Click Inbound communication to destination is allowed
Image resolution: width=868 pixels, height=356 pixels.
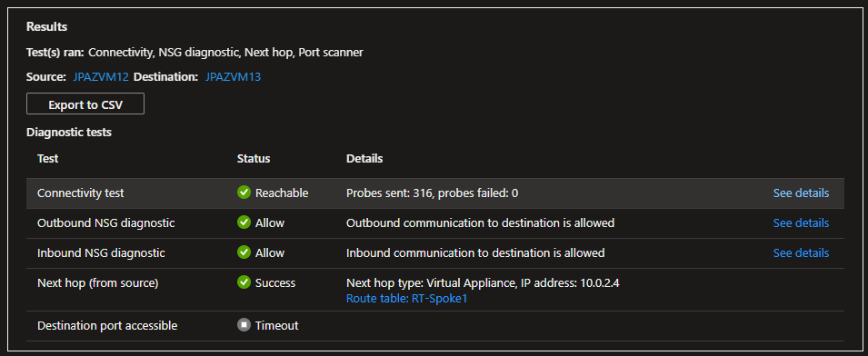[475, 252]
